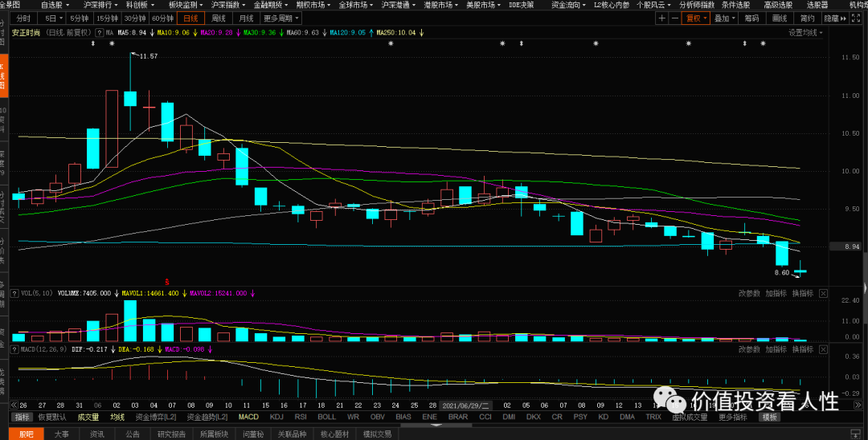868x440 pixels.
Task: Close the VOL indicator panel
Action: coord(823,294)
